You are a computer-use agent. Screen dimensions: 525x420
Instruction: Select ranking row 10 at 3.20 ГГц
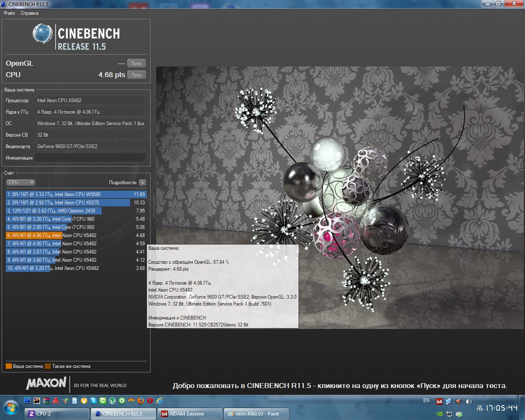pos(76,268)
